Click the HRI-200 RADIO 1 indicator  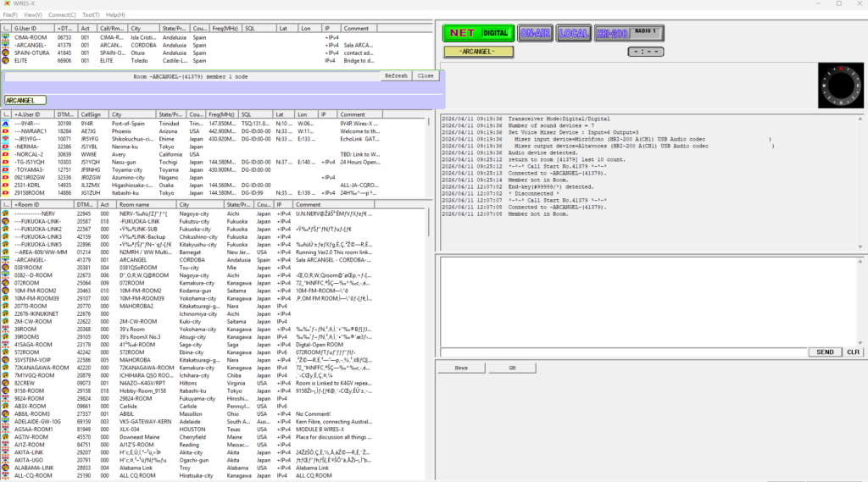pos(630,33)
